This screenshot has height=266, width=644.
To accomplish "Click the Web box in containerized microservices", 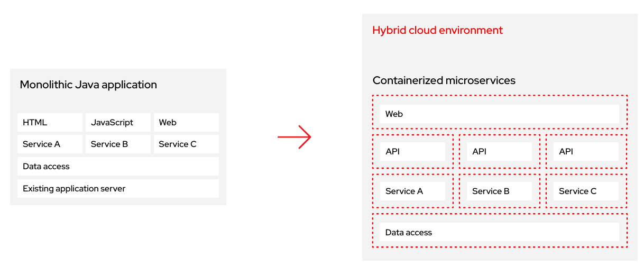I will pyautogui.click(x=499, y=114).
